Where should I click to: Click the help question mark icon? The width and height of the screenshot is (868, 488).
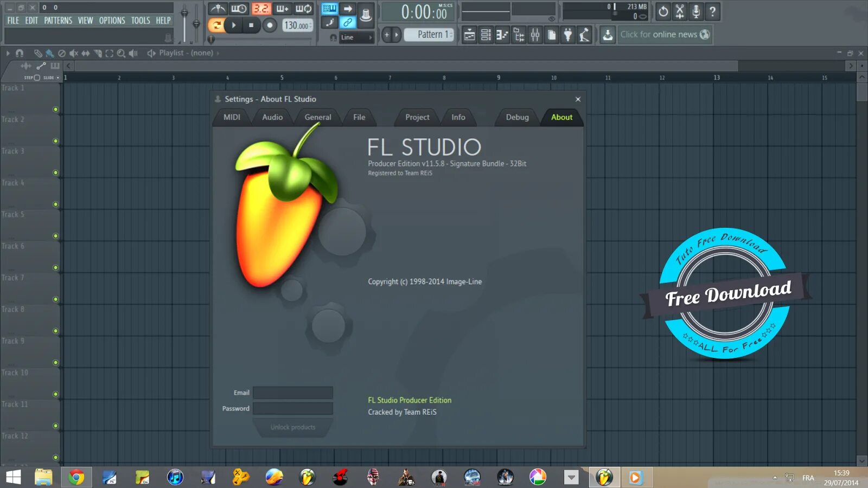pos(713,11)
